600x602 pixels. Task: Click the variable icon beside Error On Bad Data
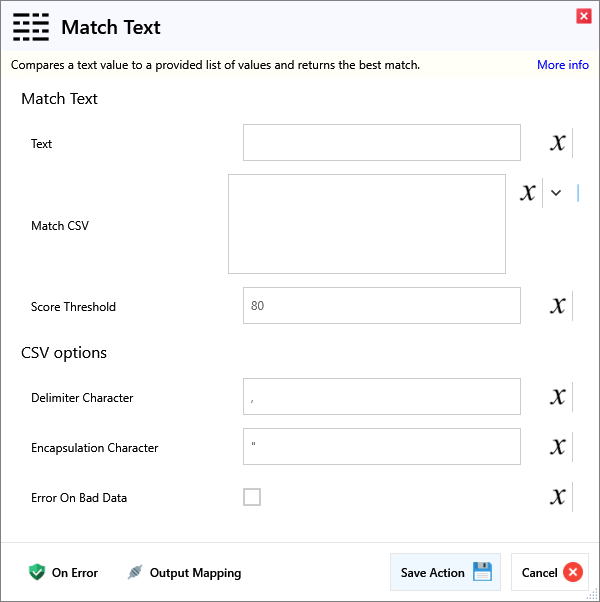coord(557,497)
